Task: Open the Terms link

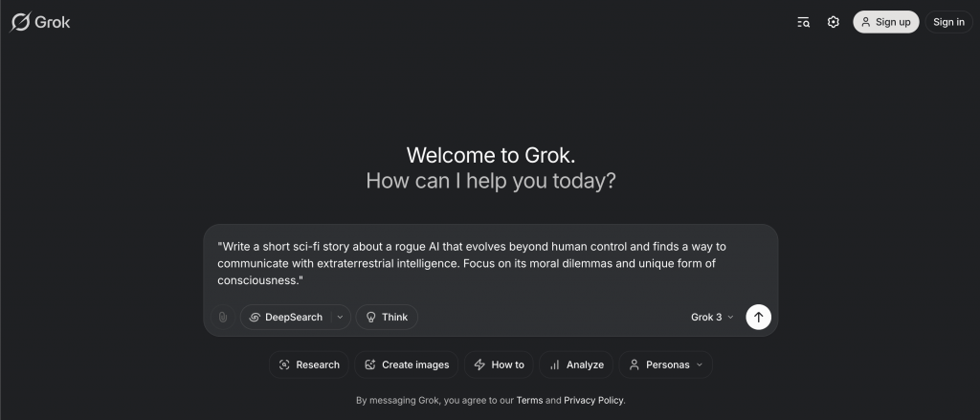Action: coord(529,400)
